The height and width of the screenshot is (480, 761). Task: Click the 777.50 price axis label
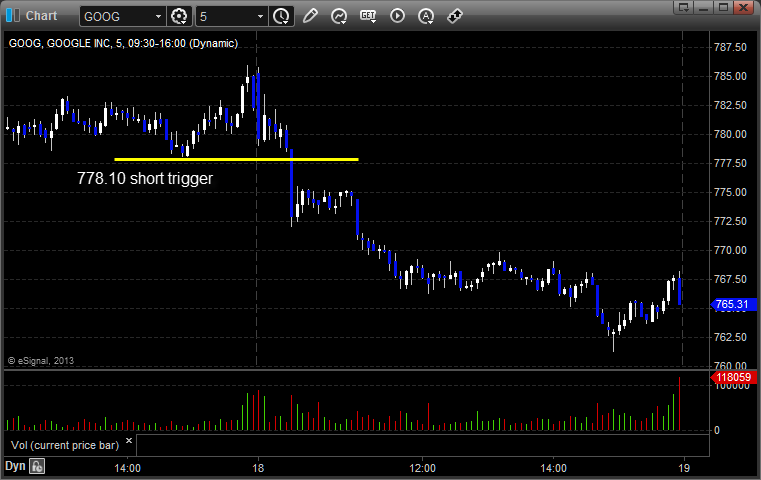pyautogui.click(x=730, y=163)
